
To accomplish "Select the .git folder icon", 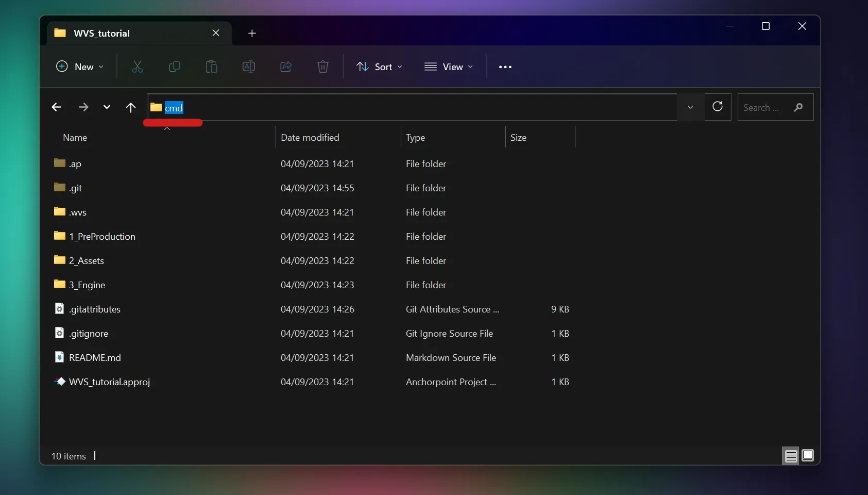I will tap(60, 187).
